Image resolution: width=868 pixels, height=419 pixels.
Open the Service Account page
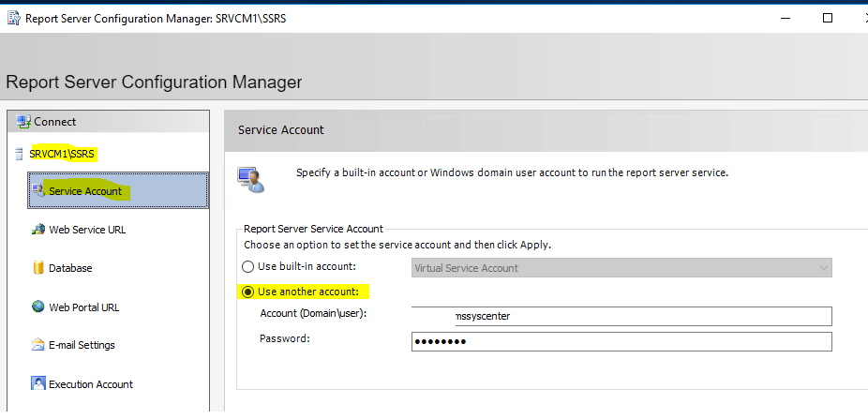coord(118,191)
